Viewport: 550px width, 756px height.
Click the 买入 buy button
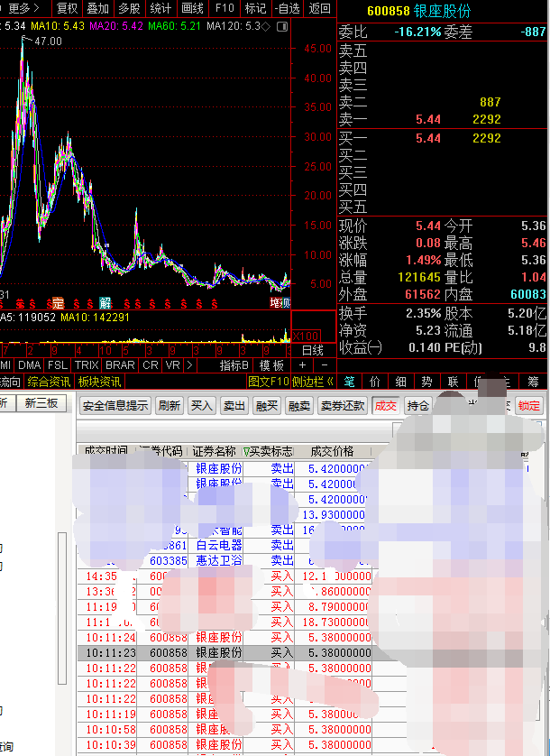coord(201,406)
